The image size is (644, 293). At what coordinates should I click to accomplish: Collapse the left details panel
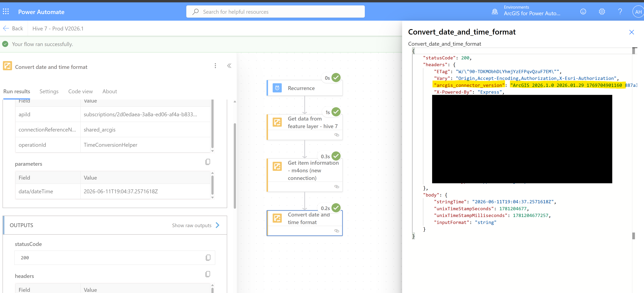pos(229,66)
